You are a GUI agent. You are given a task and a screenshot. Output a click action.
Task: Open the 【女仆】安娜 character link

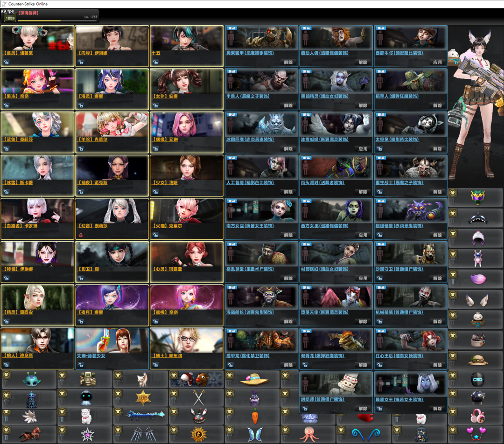[x=165, y=96]
